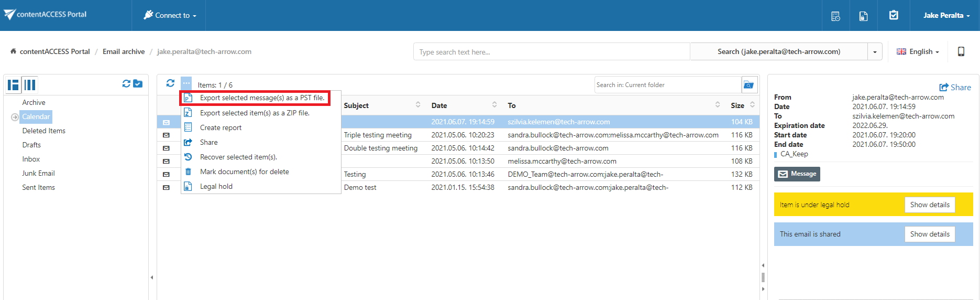Refresh the folder tree in the left pane
980x300 pixels.
pos(126,84)
